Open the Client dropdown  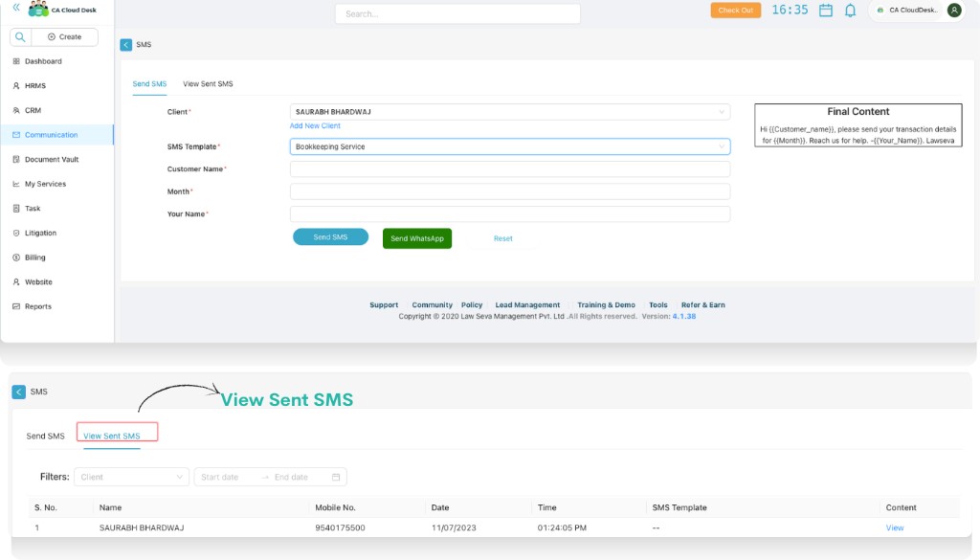coord(511,110)
